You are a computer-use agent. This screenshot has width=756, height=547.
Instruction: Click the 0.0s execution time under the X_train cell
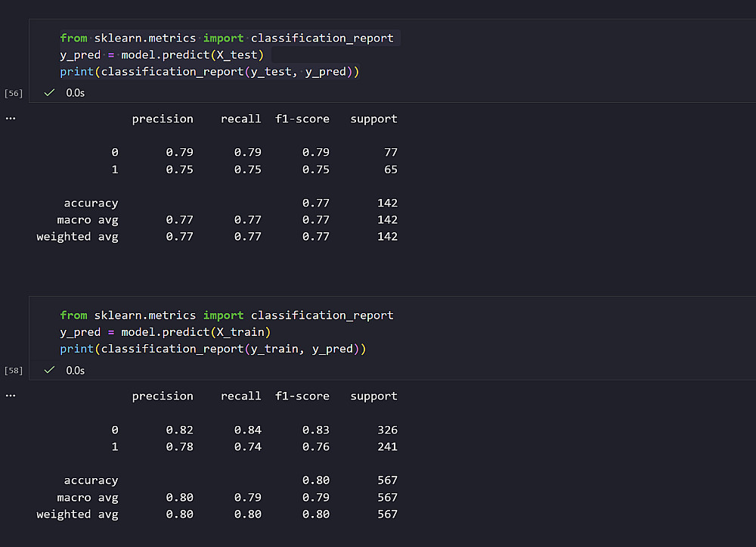[76, 371]
